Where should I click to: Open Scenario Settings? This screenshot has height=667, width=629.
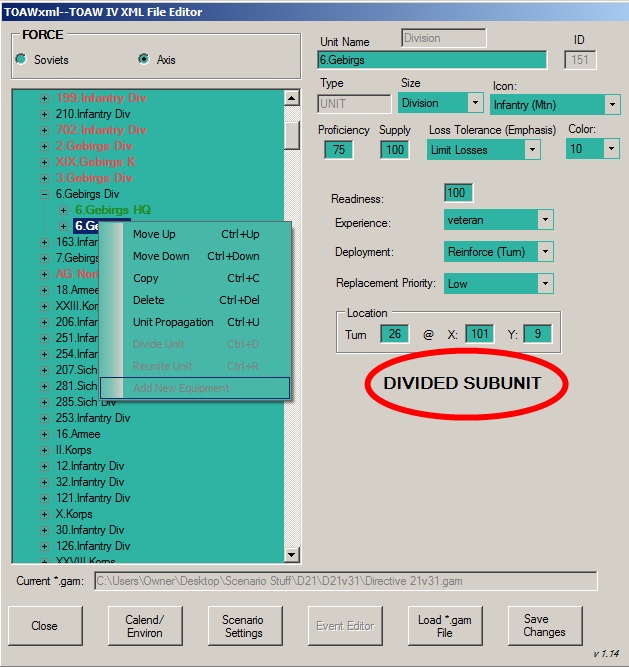[245, 626]
